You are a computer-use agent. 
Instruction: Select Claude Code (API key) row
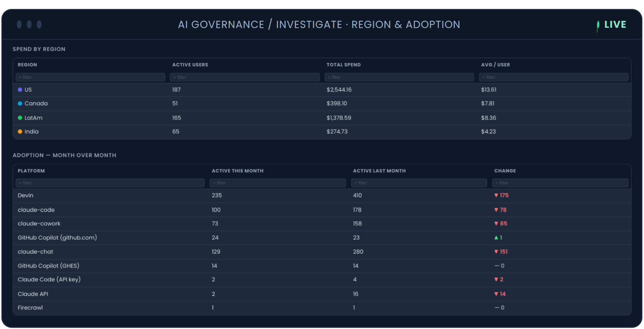point(322,280)
